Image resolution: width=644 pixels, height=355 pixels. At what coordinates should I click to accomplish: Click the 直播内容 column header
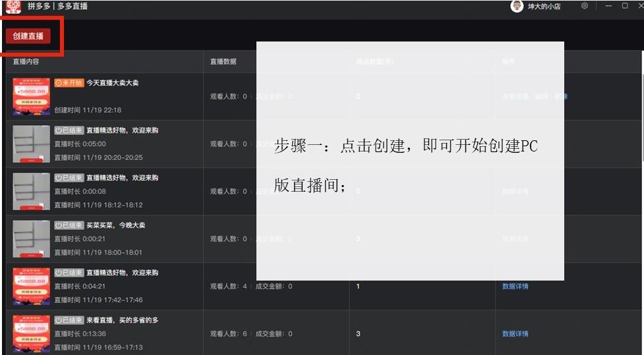tap(26, 61)
